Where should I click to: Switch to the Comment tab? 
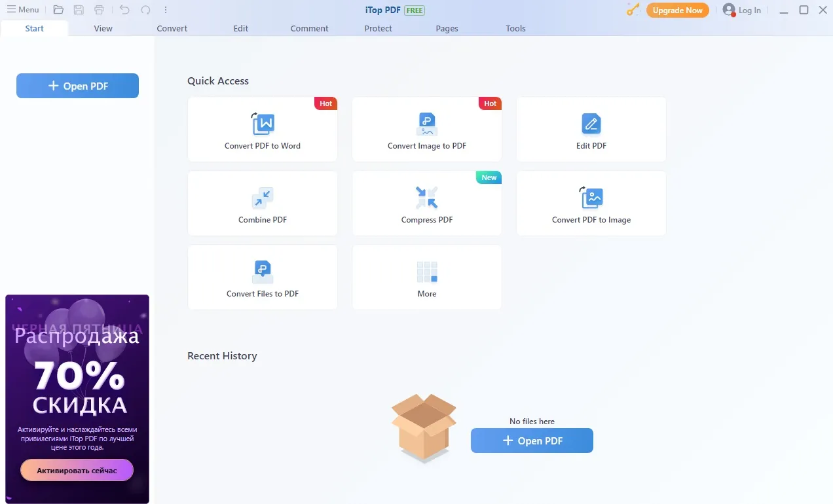coord(310,28)
